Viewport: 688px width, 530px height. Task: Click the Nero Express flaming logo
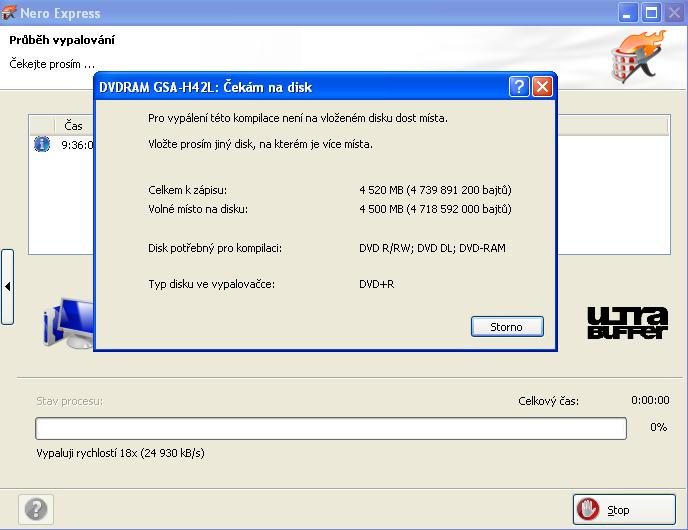pyautogui.click(x=639, y=57)
